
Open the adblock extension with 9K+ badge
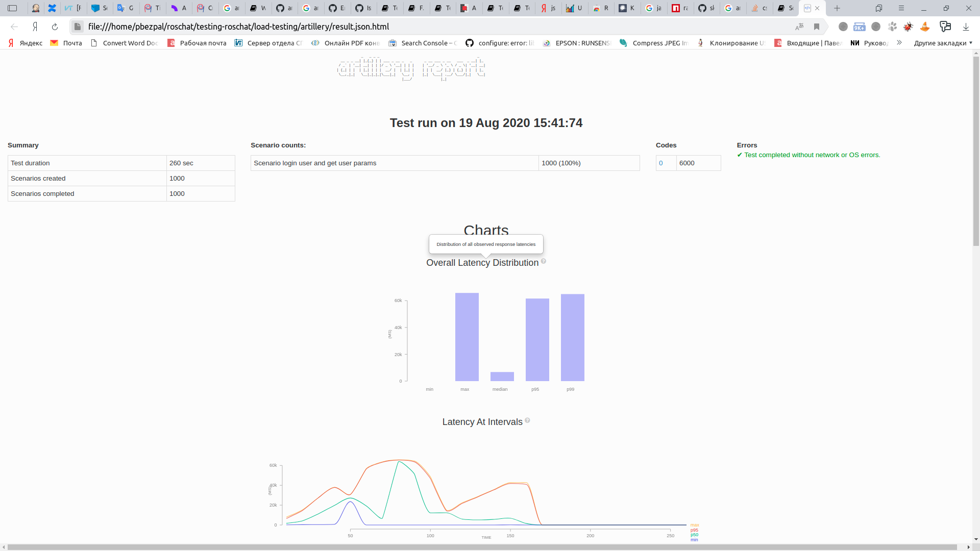point(860,27)
